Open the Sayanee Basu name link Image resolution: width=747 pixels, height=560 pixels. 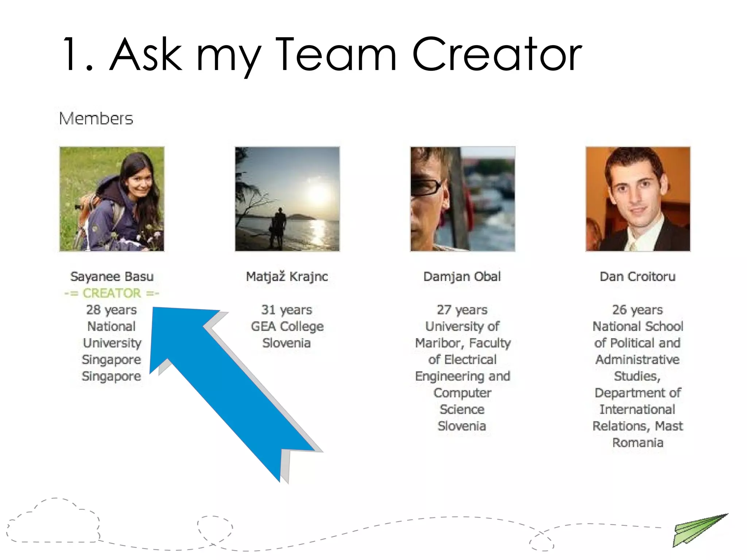coord(112,276)
